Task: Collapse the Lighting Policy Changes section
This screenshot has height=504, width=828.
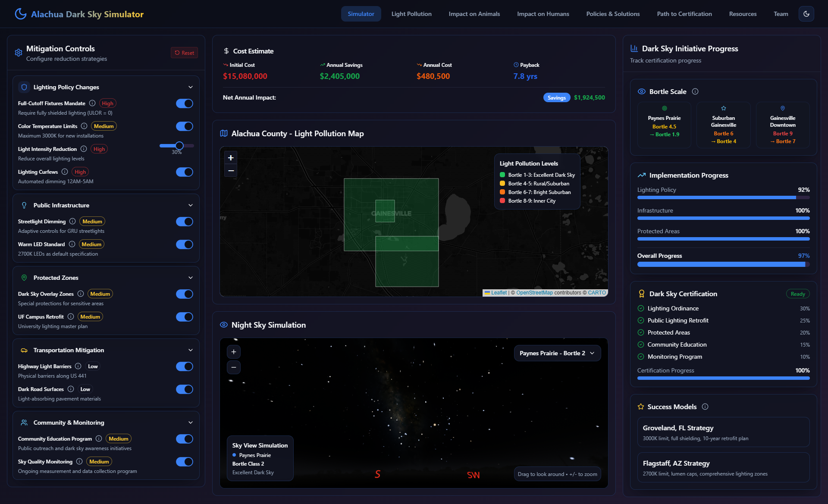Action: click(x=191, y=87)
